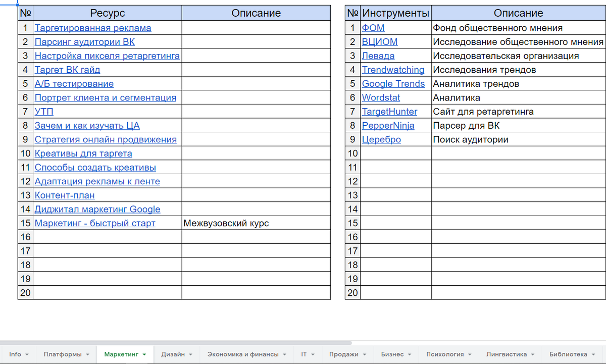Expand the Экономика и финансы tab dropdown arrow
Viewport: 606px width, 364px height.
[x=285, y=355]
